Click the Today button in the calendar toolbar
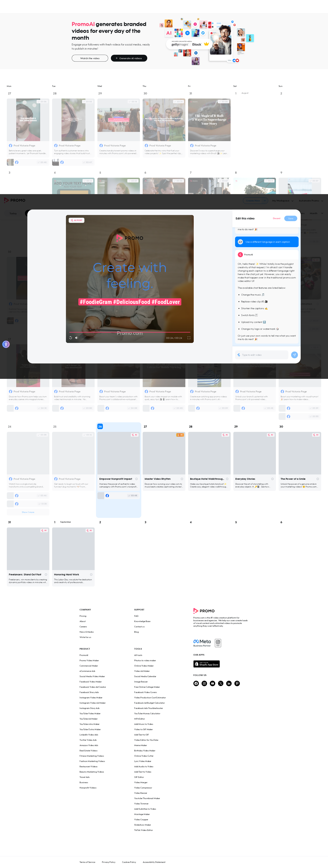Image resolution: width=328 pixels, height=868 pixels. pos(13,213)
